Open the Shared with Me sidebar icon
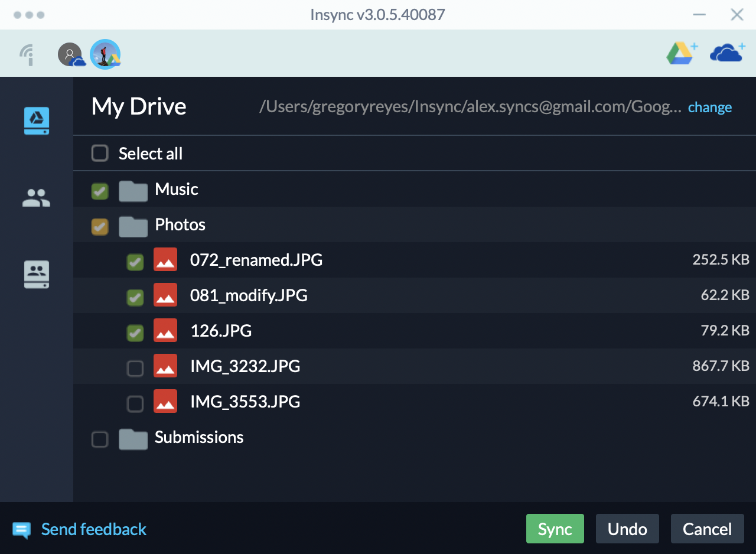The image size is (756, 554). click(36, 197)
